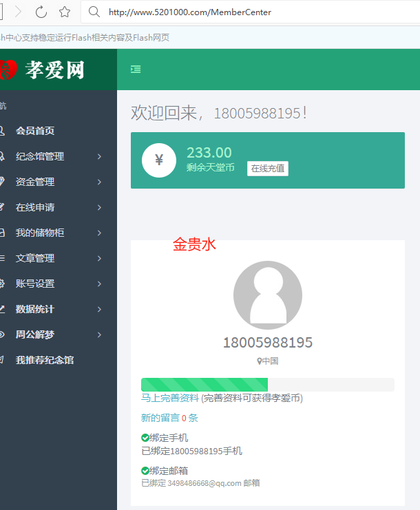This screenshot has height=510, width=420.
Task: Open 账号设置 in the sidebar
Action: [x=35, y=284]
